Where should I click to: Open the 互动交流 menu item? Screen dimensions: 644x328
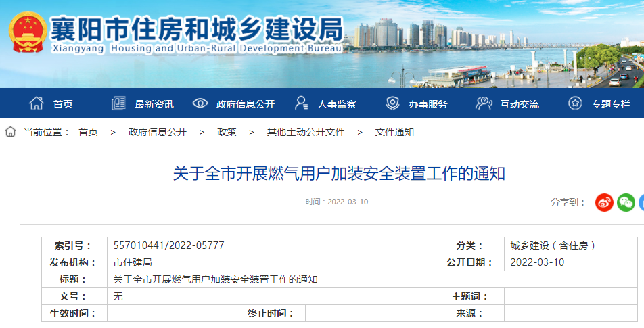520,104
